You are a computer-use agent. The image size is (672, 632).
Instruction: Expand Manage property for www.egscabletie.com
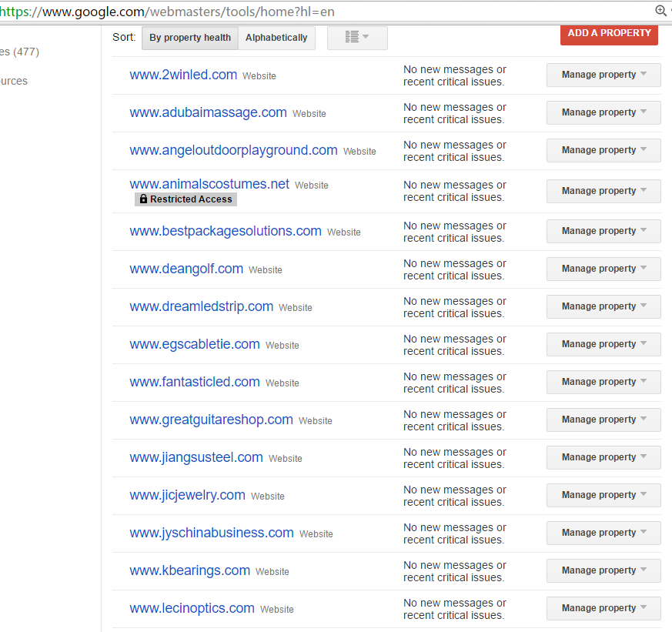(603, 345)
